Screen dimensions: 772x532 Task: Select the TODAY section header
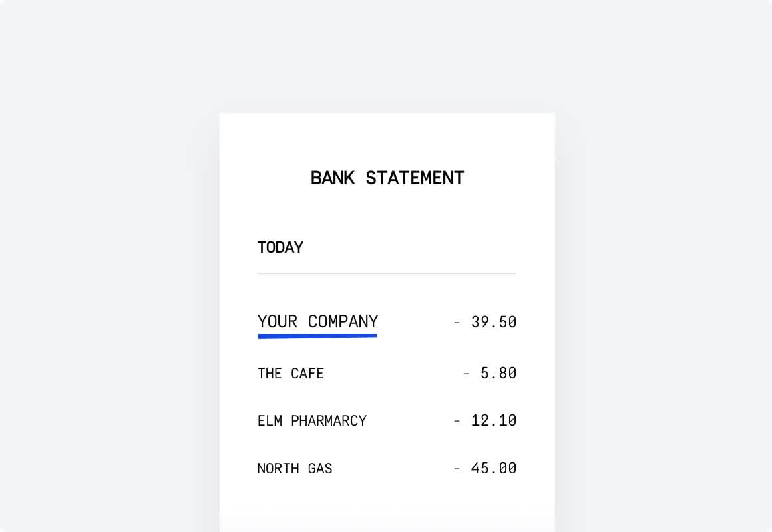pyautogui.click(x=280, y=247)
